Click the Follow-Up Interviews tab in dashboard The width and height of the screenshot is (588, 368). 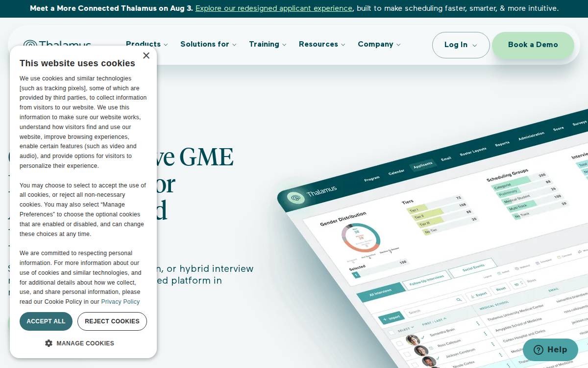pos(426,280)
